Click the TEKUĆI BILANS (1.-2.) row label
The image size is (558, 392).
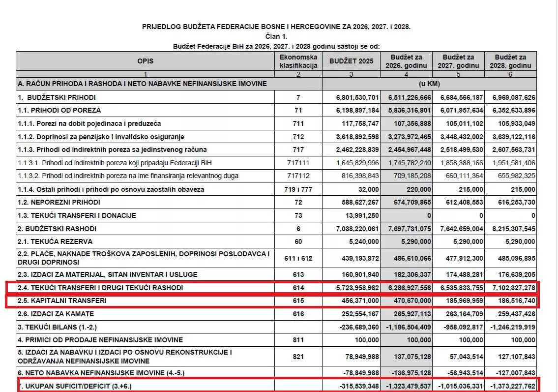click(60, 327)
